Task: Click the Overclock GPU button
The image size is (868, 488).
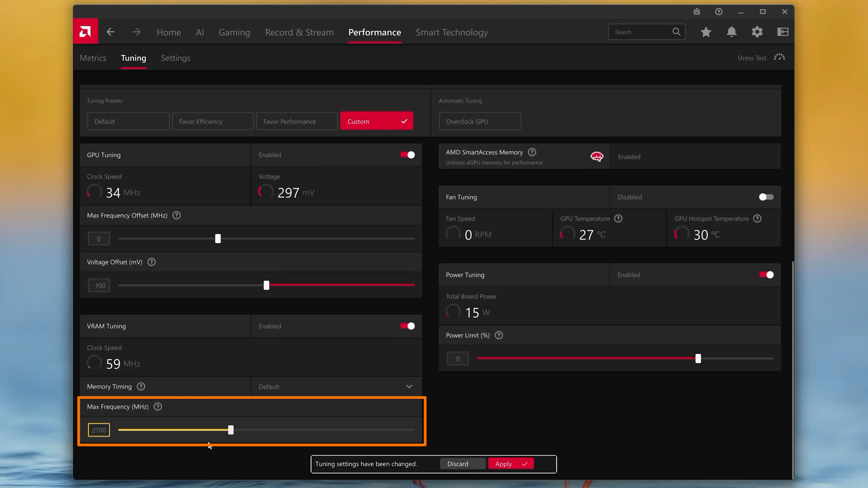Action: coord(480,121)
